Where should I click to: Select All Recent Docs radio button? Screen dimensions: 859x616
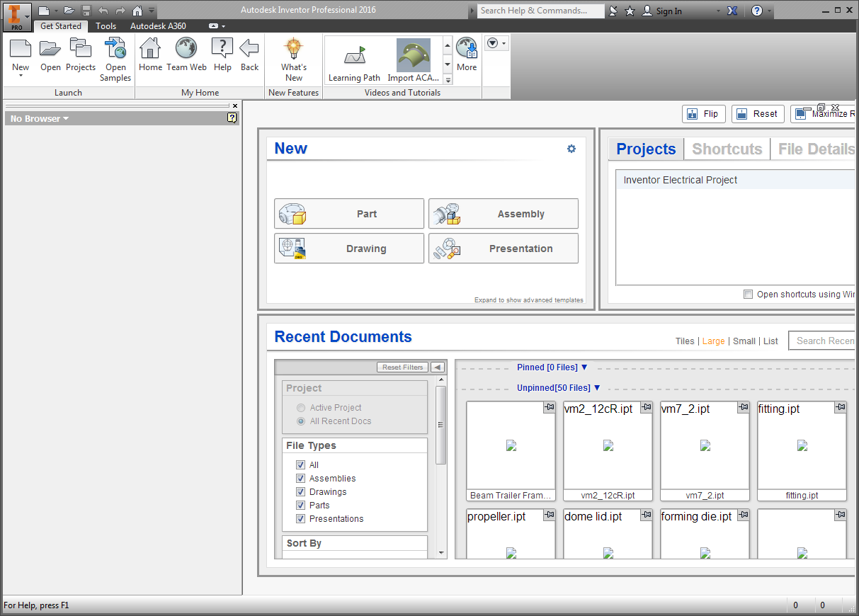click(301, 421)
